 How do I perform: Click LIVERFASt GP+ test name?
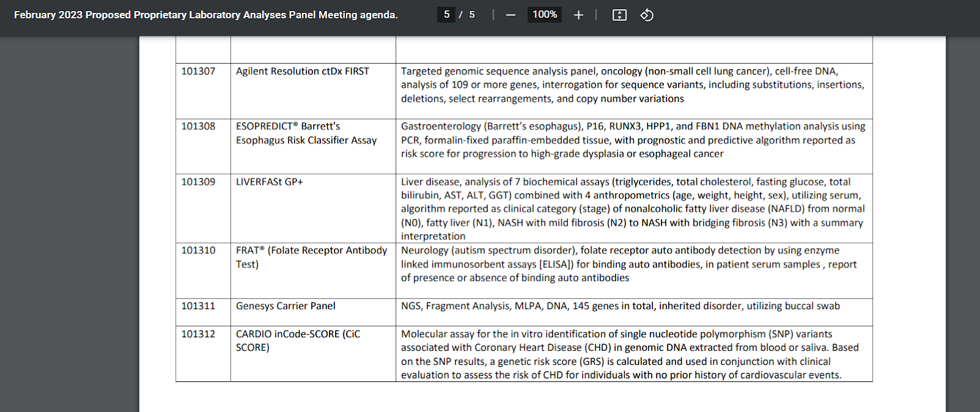[269, 182]
